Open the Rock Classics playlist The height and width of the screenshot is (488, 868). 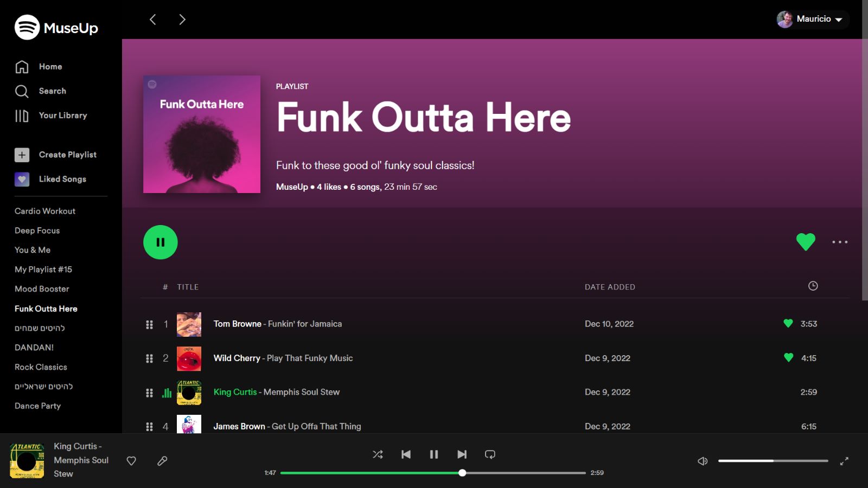[x=41, y=367]
